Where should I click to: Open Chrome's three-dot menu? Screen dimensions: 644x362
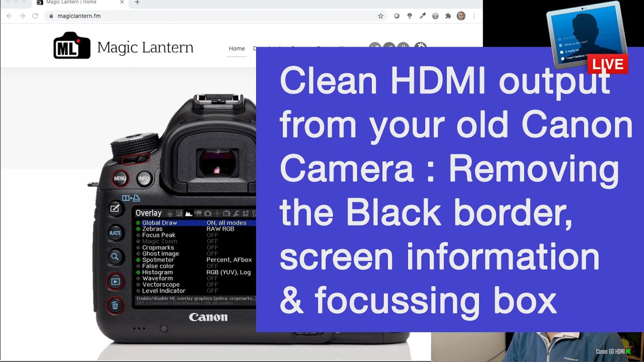[474, 16]
